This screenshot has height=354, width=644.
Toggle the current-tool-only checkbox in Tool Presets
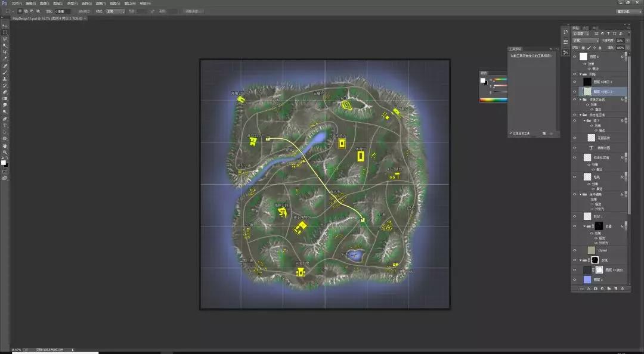click(x=511, y=133)
